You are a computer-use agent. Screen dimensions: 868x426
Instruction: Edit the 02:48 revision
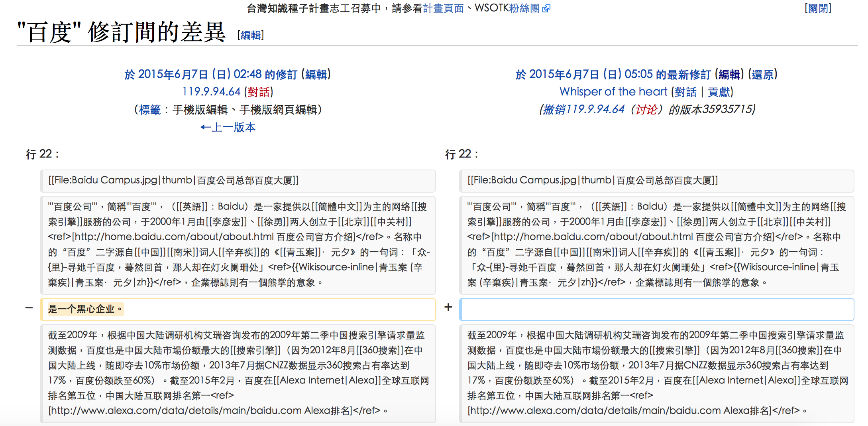[x=316, y=74]
